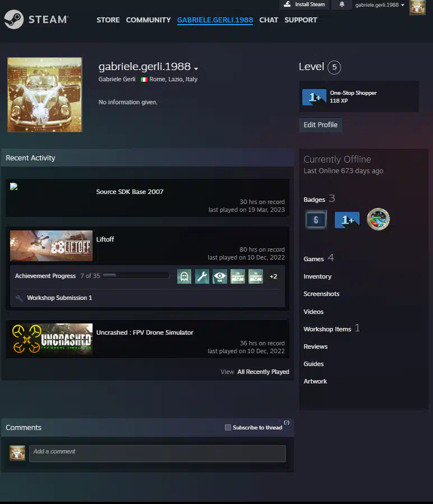Click the Last Online 673 days ago text
This screenshot has width=433, height=504.
(x=343, y=171)
